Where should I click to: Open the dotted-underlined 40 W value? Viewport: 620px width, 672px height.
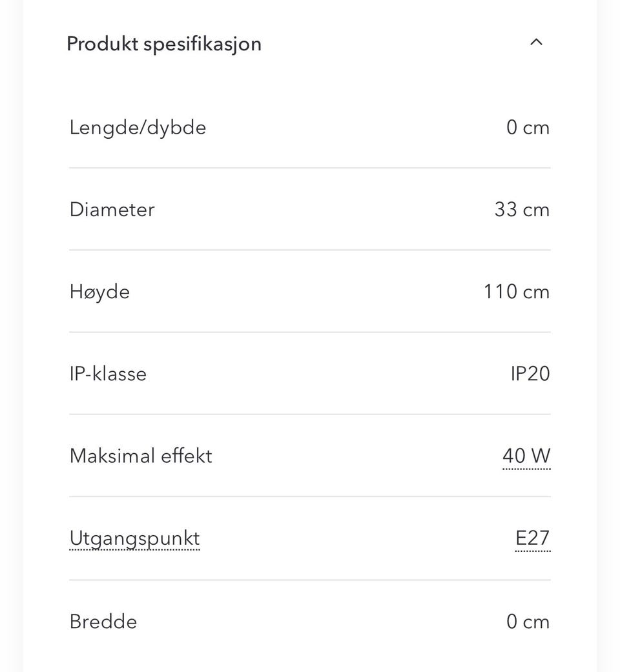click(526, 456)
